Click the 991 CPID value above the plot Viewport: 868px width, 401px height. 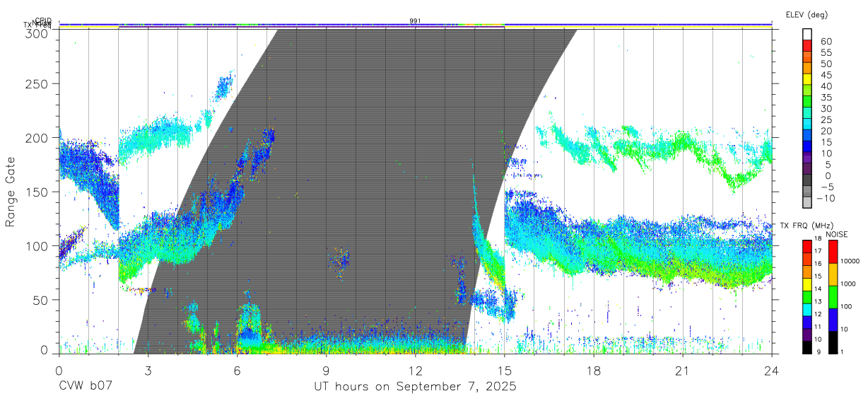click(x=415, y=21)
